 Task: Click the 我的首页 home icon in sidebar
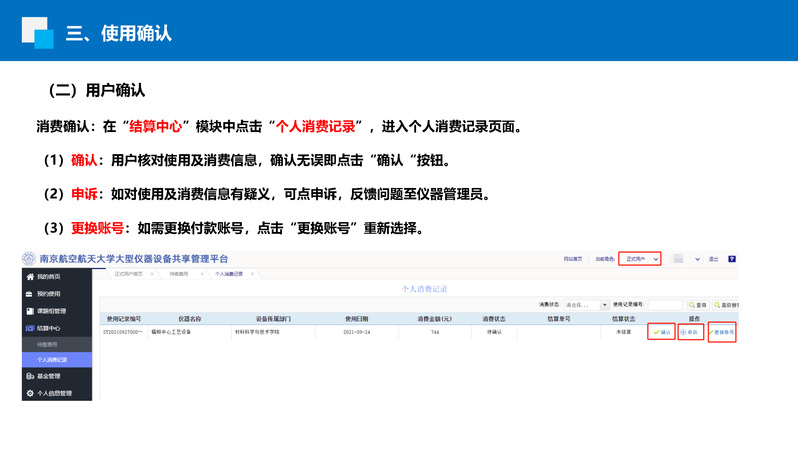[x=29, y=277]
